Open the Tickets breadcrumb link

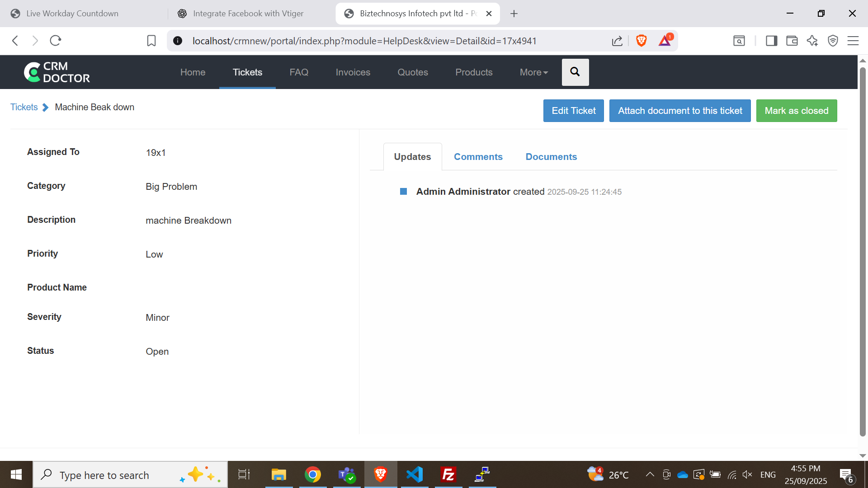click(24, 107)
